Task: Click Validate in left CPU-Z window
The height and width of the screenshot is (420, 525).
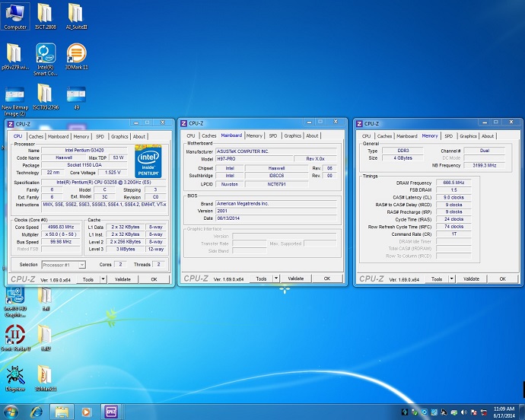Action: [123, 279]
